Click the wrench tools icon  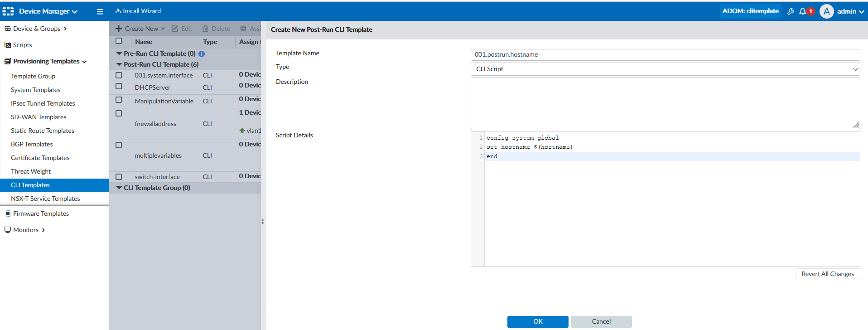791,11
